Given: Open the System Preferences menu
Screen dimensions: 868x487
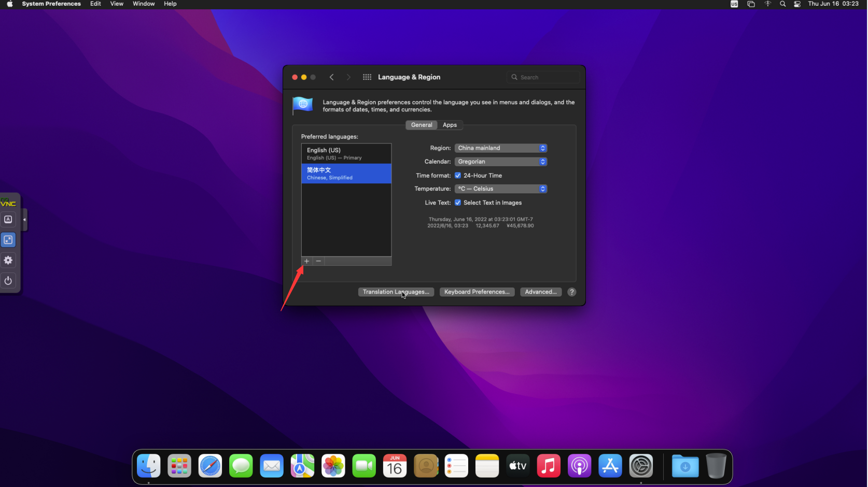Looking at the screenshot, I should (51, 4).
